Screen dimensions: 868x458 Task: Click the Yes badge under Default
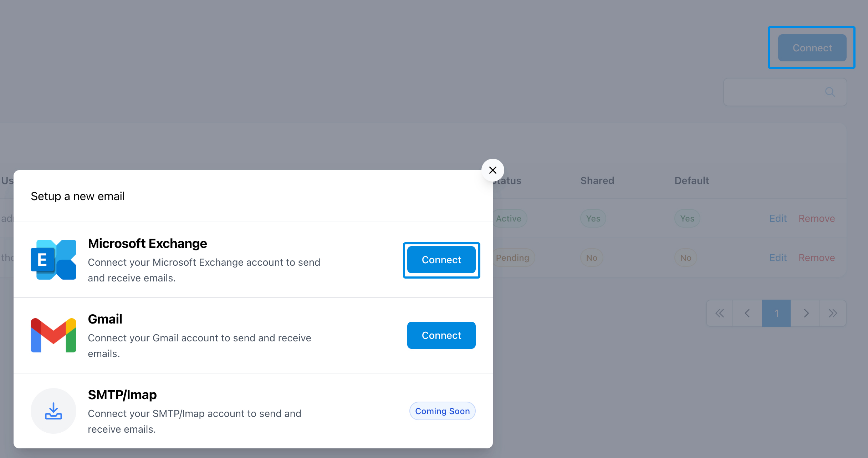click(x=687, y=218)
